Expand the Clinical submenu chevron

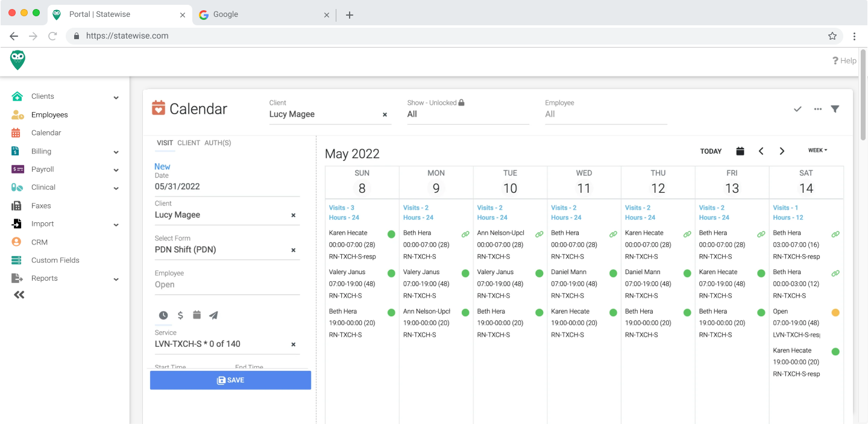tap(116, 188)
